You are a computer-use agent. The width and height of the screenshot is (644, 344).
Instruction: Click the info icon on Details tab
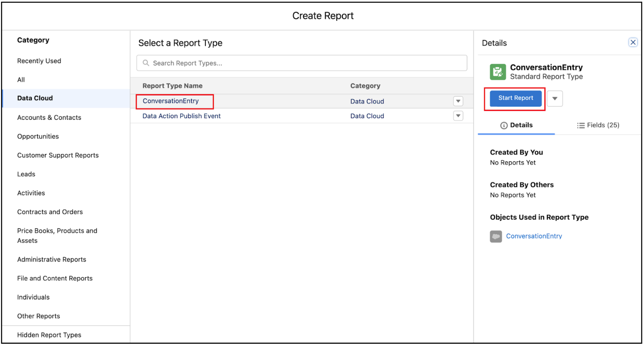(x=504, y=125)
